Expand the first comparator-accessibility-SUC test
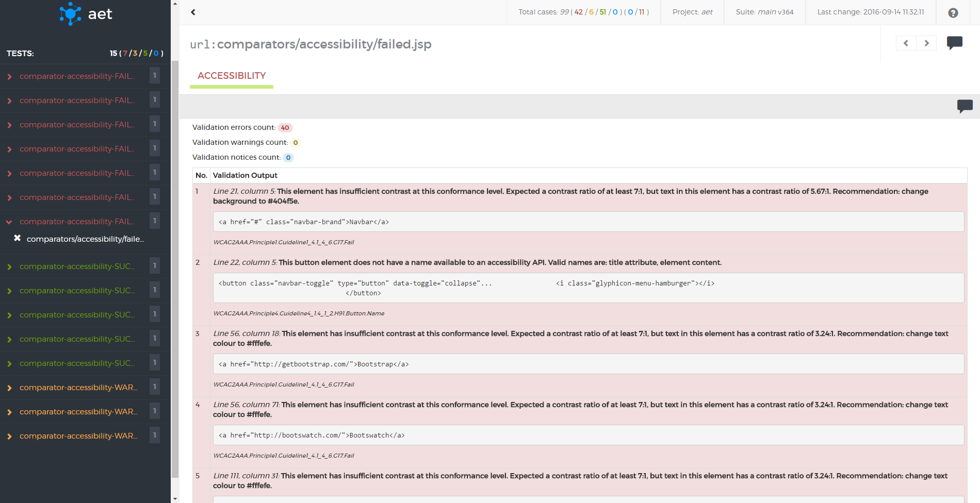 click(x=77, y=266)
